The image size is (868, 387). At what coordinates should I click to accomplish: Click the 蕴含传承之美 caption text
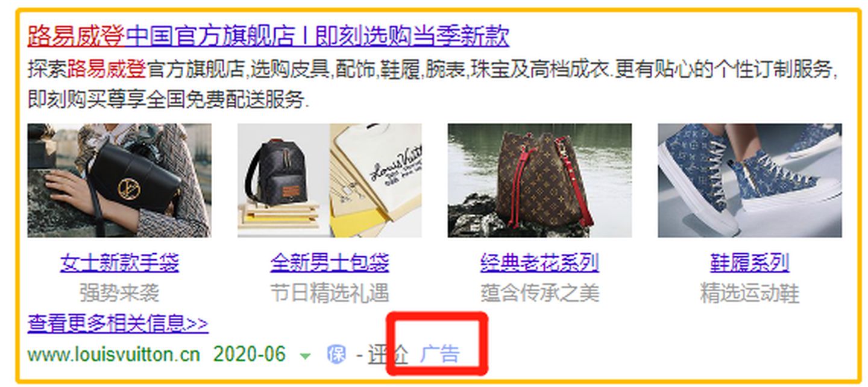539,294
